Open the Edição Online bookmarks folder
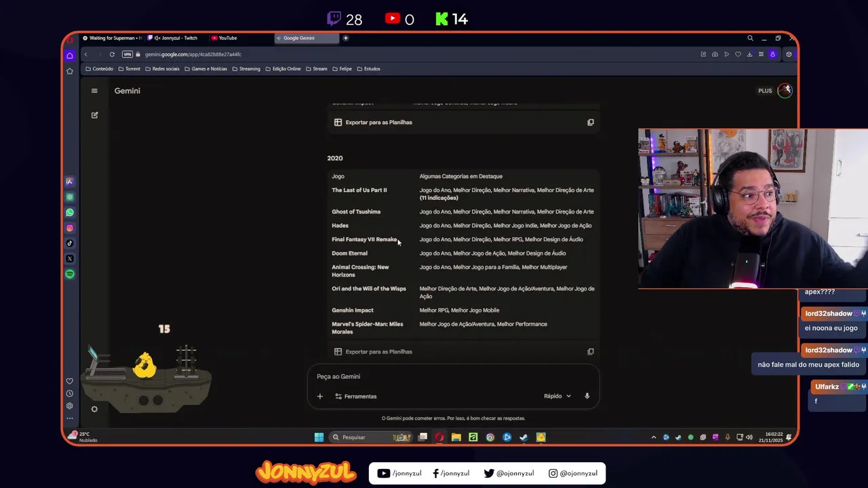The image size is (868, 488). 283,68
